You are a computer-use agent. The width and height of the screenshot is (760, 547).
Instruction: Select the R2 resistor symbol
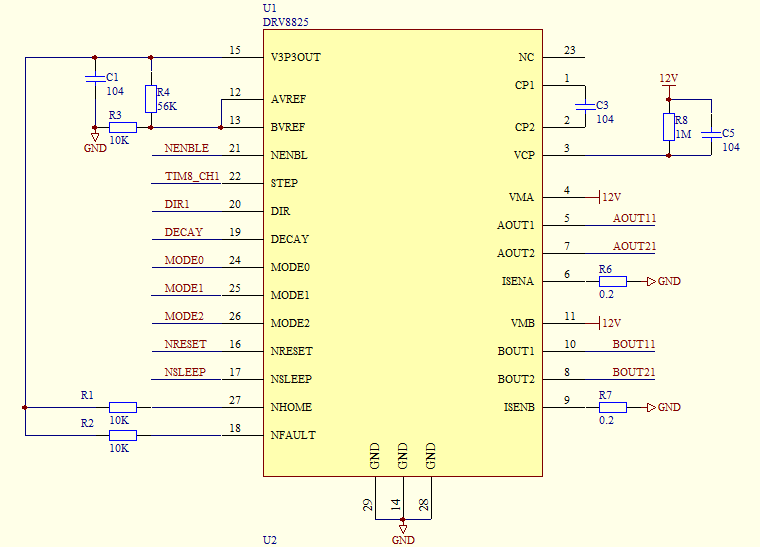[x=123, y=435]
